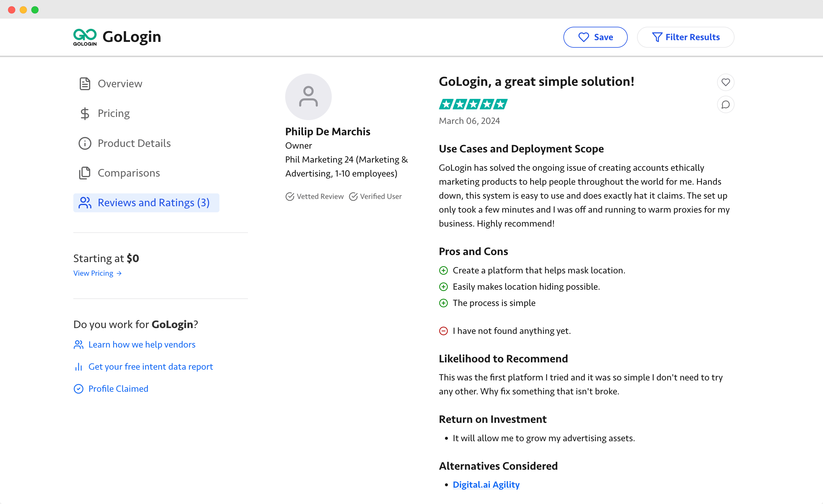This screenshot has height=504, width=823.
Task: Click the Verified User checkmark icon
Action: tap(353, 197)
